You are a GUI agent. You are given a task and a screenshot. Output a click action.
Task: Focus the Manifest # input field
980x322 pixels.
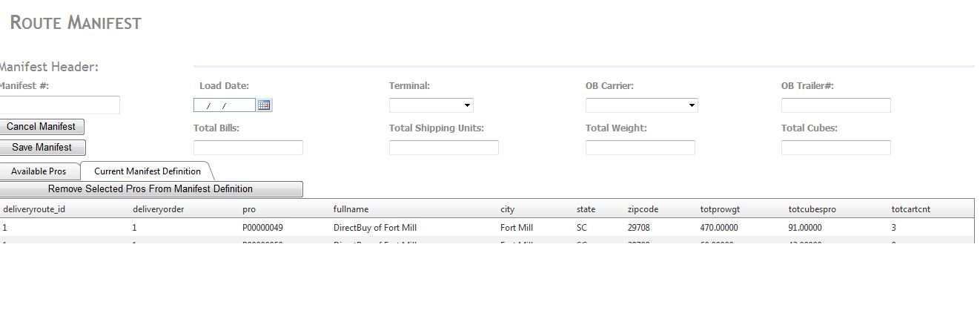pos(59,105)
